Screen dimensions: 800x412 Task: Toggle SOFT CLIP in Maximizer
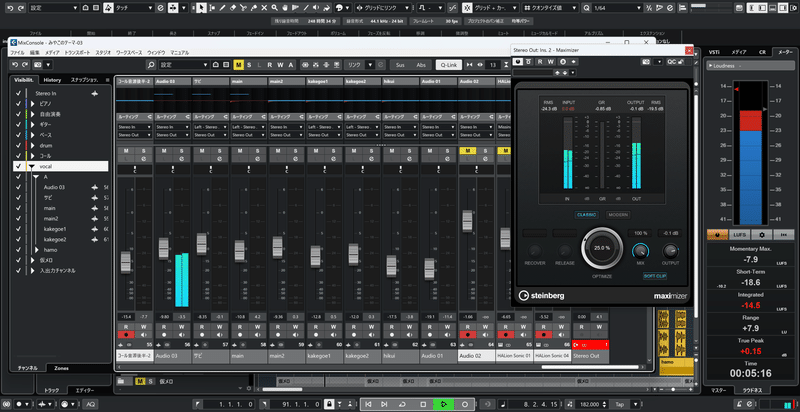655,276
